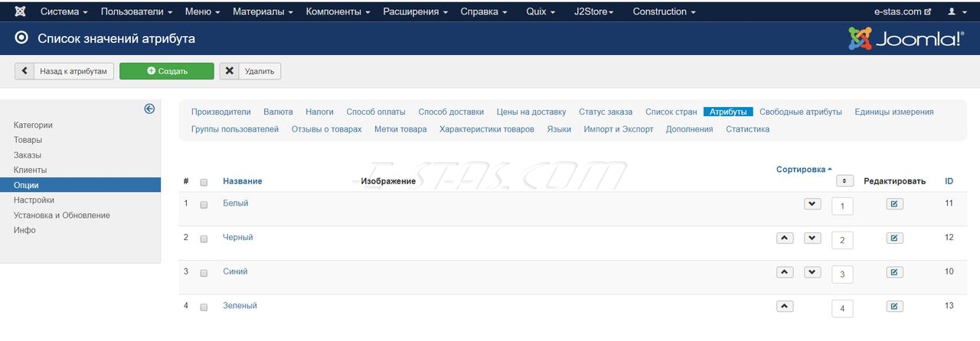Open Заказы in the sidebar
Viewport: 980px width, 341px height.
click(x=28, y=155)
